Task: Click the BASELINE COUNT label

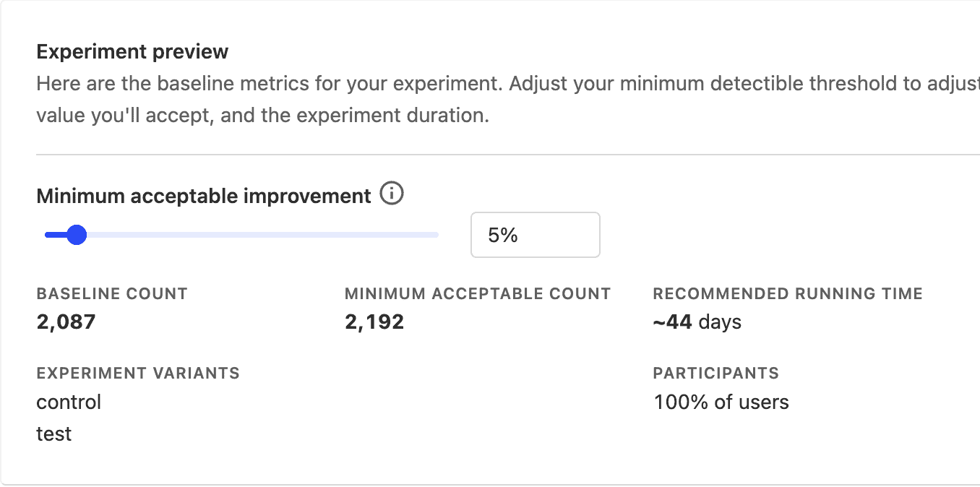Action: point(112,294)
